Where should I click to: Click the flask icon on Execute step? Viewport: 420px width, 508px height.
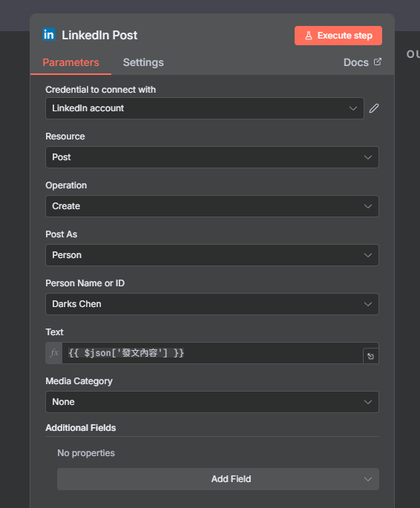[309, 36]
